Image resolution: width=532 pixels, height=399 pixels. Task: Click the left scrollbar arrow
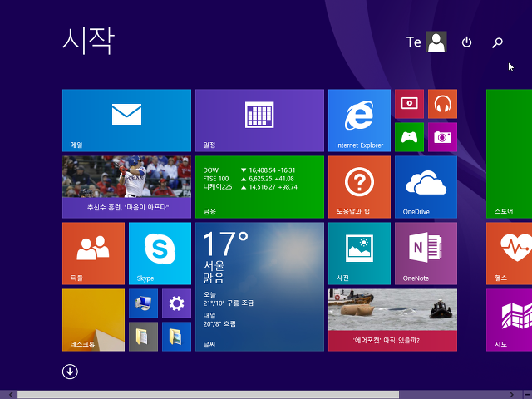click(x=11, y=394)
